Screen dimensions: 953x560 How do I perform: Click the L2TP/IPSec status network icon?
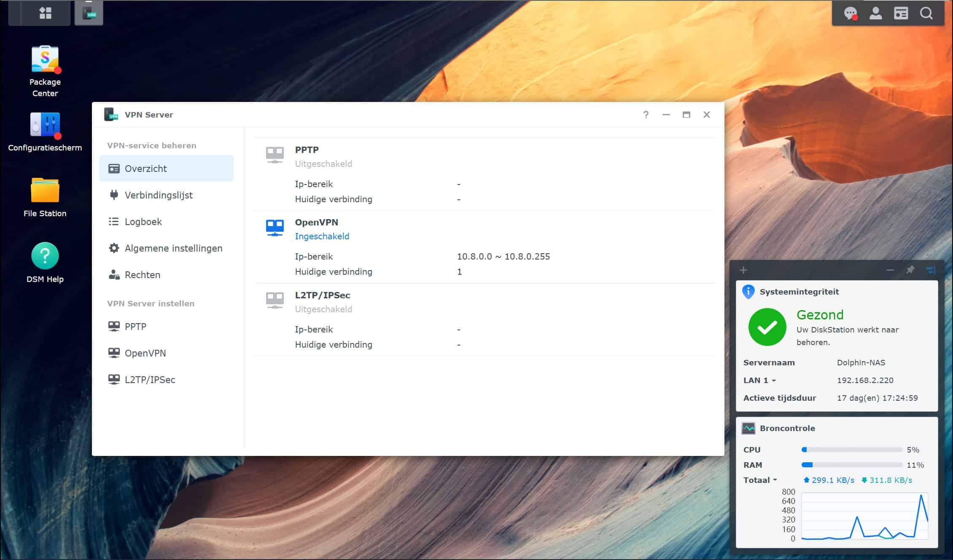(x=275, y=300)
